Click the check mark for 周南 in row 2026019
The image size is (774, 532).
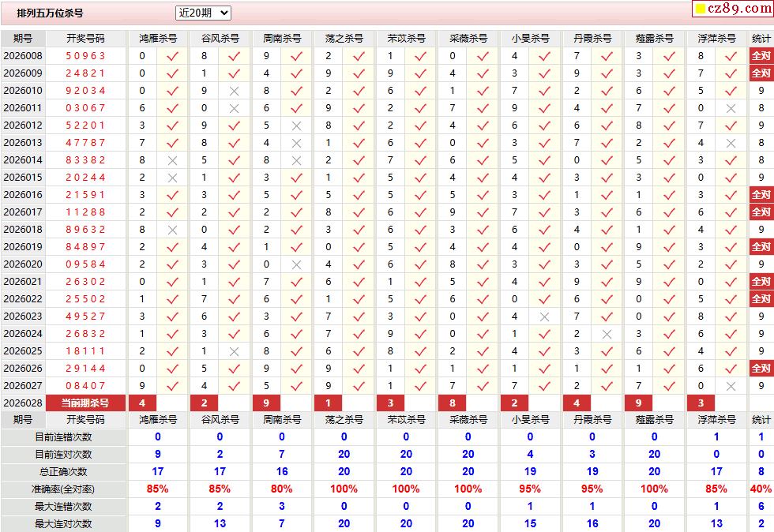tap(296, 247)
